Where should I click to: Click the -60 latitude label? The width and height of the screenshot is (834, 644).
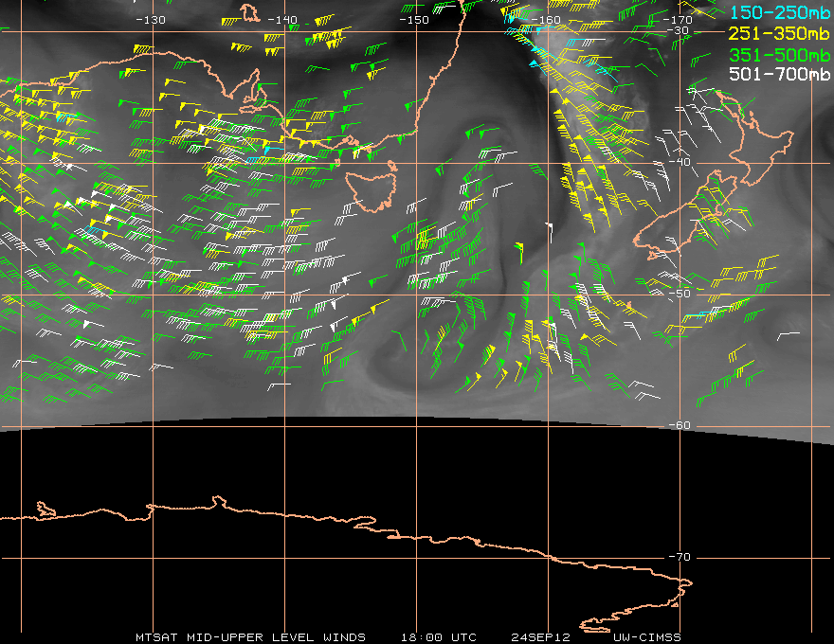[x=679, y=425]
